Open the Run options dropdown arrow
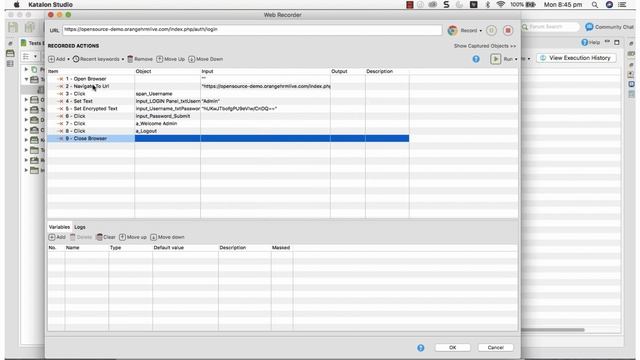The height and width of the screenshot is (360, 640). coord(516,60)
